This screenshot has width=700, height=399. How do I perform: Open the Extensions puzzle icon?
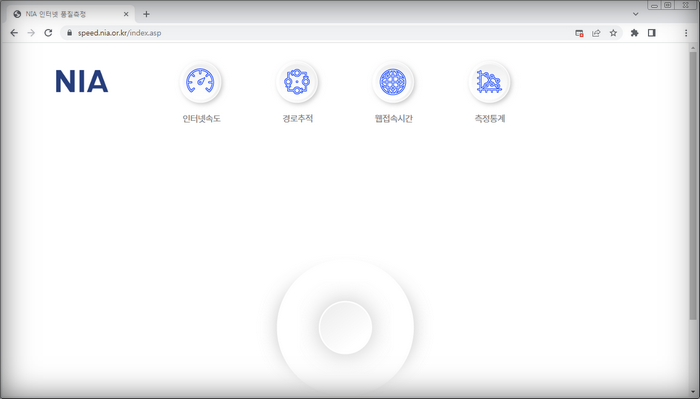[634, 33]
